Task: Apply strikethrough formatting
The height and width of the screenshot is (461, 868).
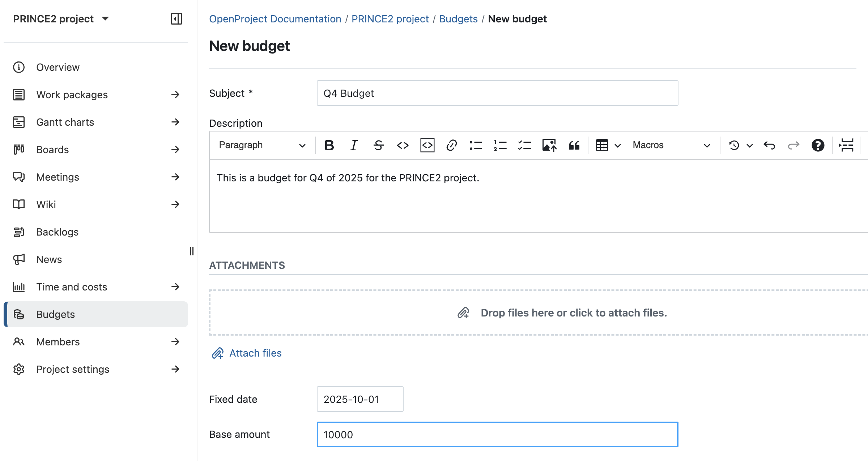Action: [x=378, y=145]
